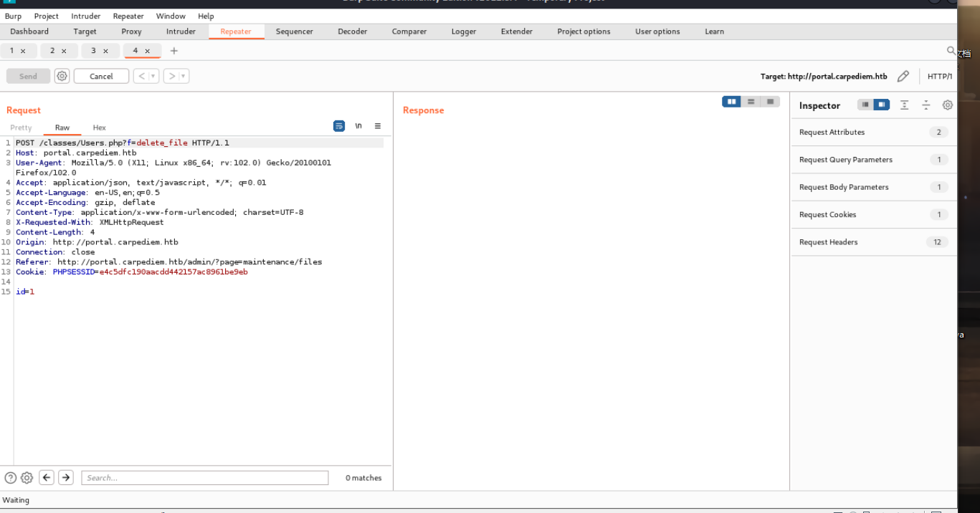
Task: Select Repeater tab 3
Action: 93,51
